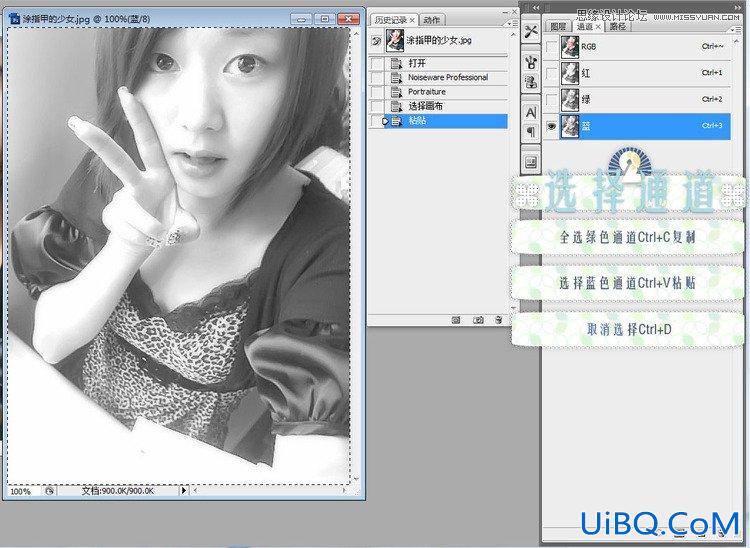Screen dimensions: 750x548
Task: Open the Paragraph panel icon
Action: [530, 131]
